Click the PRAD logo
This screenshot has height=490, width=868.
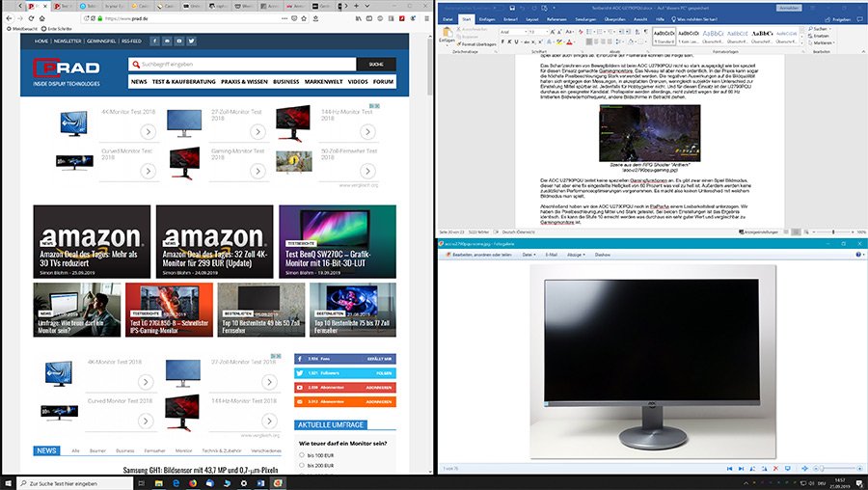tap(67, 72)
